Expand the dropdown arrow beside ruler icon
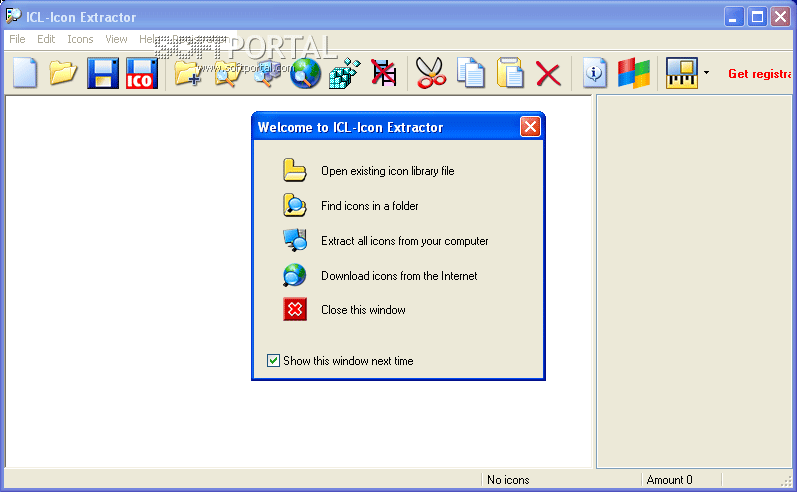This screenshot has width=797, height=492. click(x=706, y=73)
